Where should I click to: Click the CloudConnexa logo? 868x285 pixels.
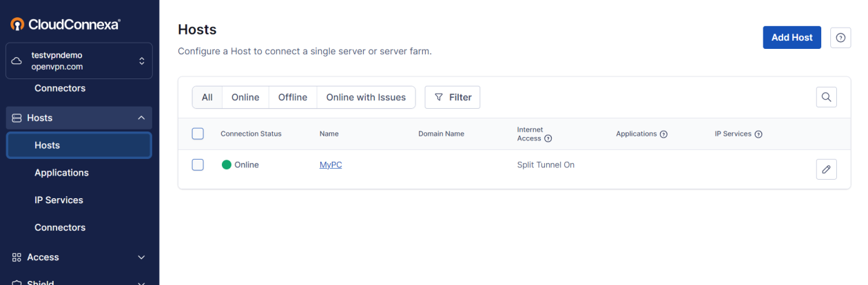coord(66,24)
